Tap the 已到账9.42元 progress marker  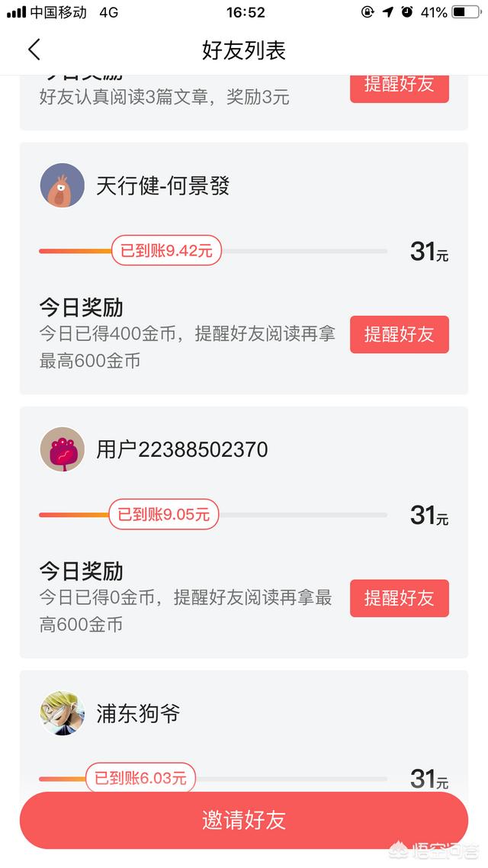[x=166, y=251]
